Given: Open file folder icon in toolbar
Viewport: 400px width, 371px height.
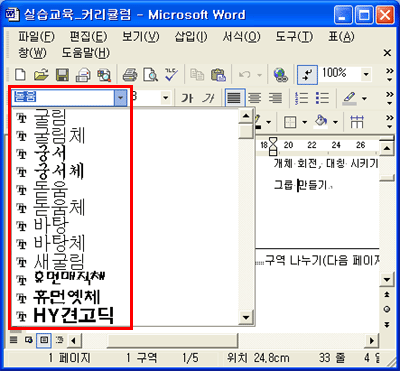Looking at the screenshot, I should [41, 75].
